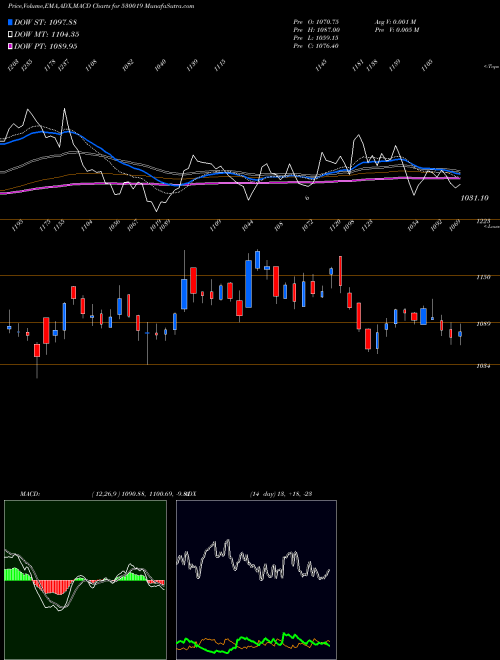The height and width of the screenshot is (660, 500).
Task: Click the 1223 axis label
Action: click(483, 221)
